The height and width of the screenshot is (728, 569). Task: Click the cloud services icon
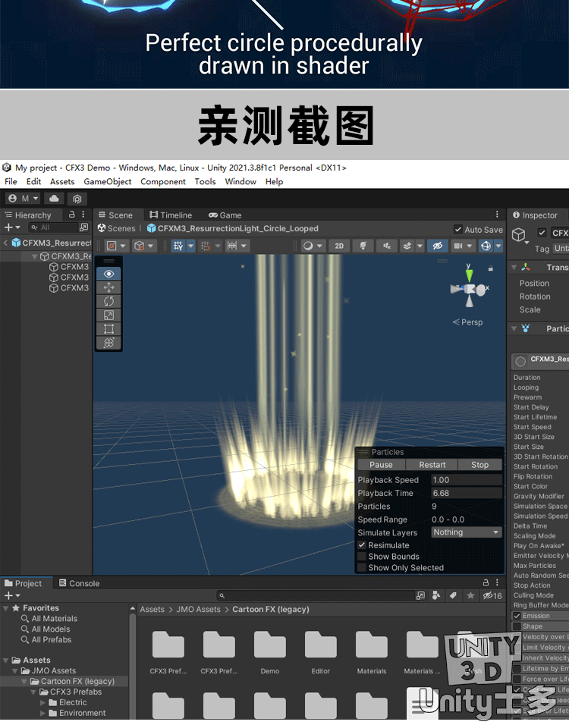55,199
